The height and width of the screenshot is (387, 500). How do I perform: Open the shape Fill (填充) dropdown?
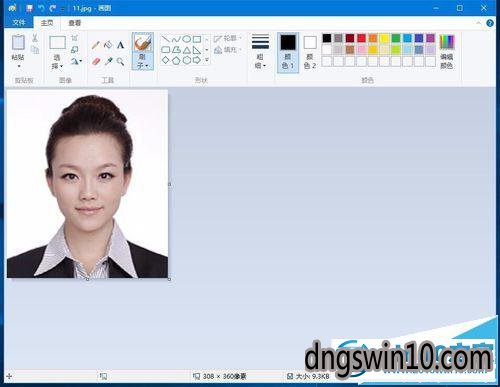point(227,50)
